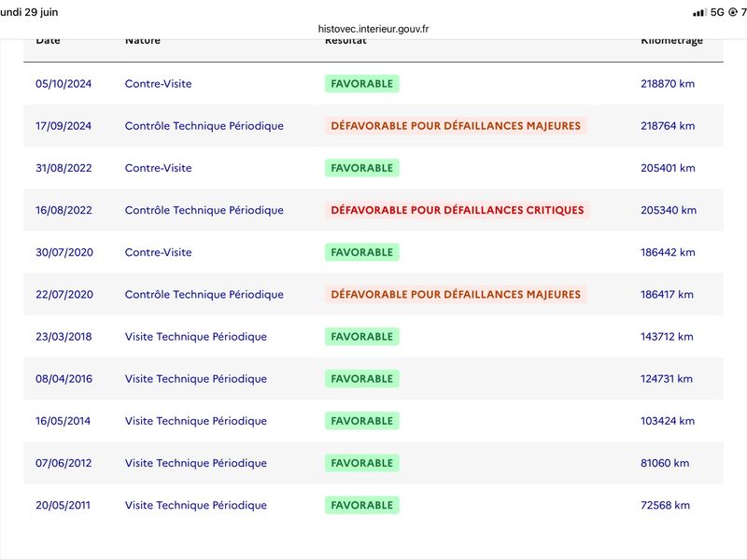Select the 07/06/2012 date entry
The height and width of the screenshot is (560, 747).
pyautogui.click(x=63, y=463)
